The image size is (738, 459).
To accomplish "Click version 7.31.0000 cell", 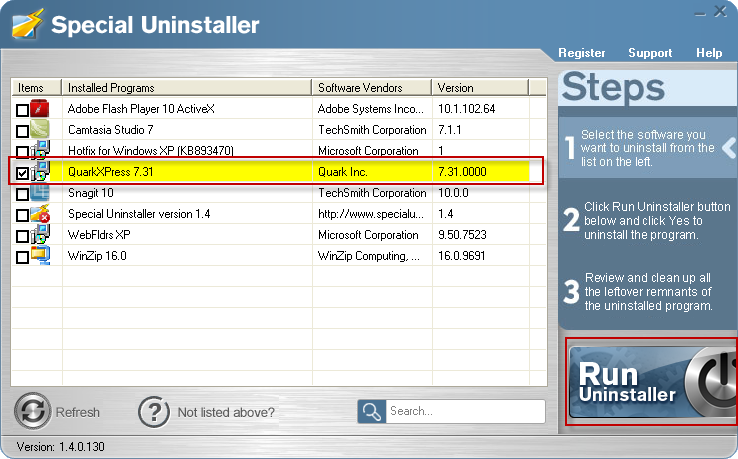I will click(x=462, y=172).
